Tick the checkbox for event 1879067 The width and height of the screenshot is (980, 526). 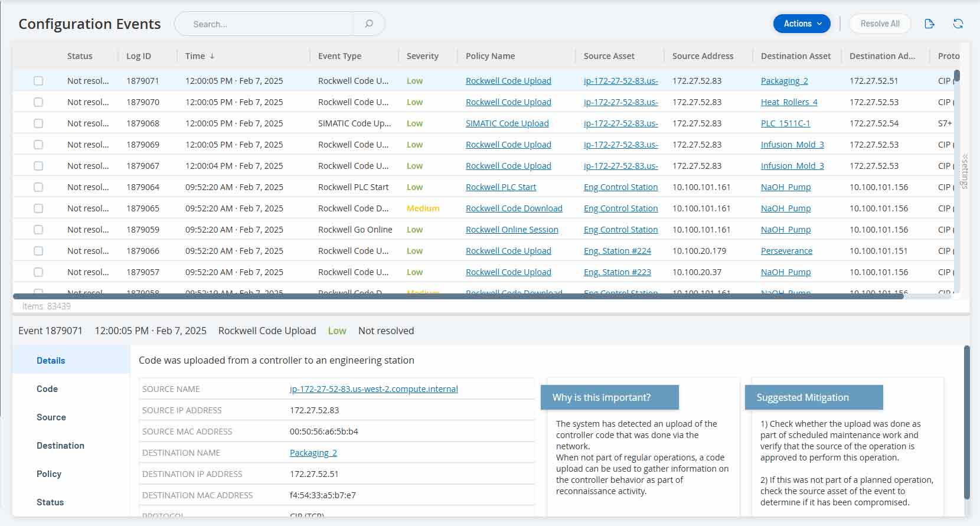(x=38, y=166)
